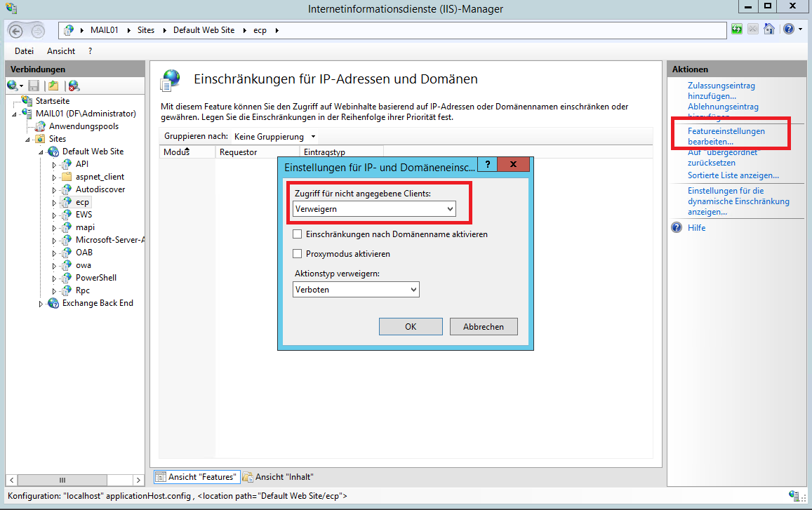Select the owa site in tree
The height and width of the screenshot is (510, 812).
[83, 265]
